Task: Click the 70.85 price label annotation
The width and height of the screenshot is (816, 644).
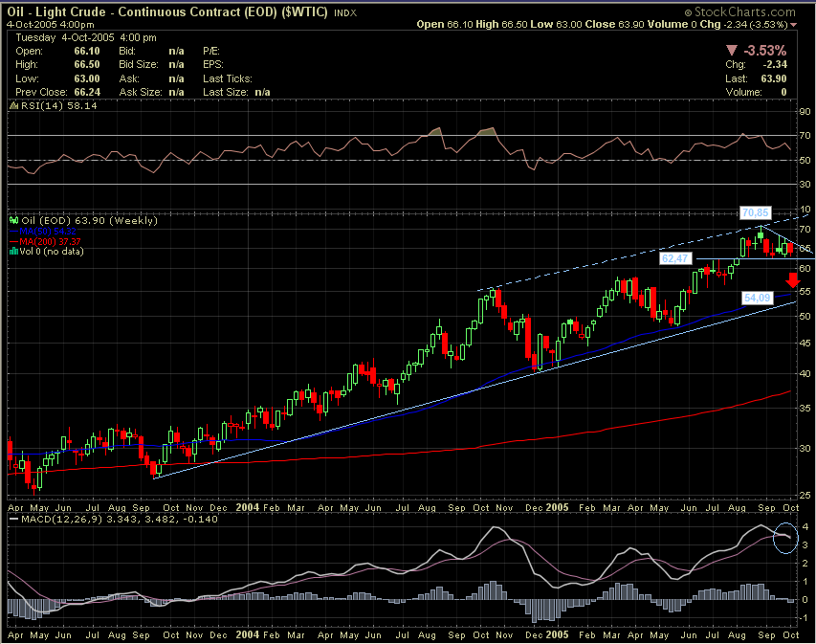Action: pos(755,212)
